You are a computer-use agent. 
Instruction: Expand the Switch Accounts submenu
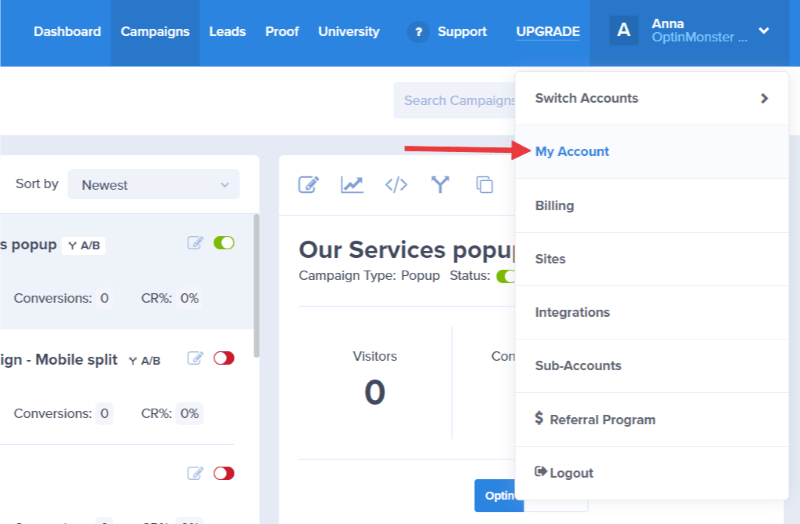click(651, 98)
